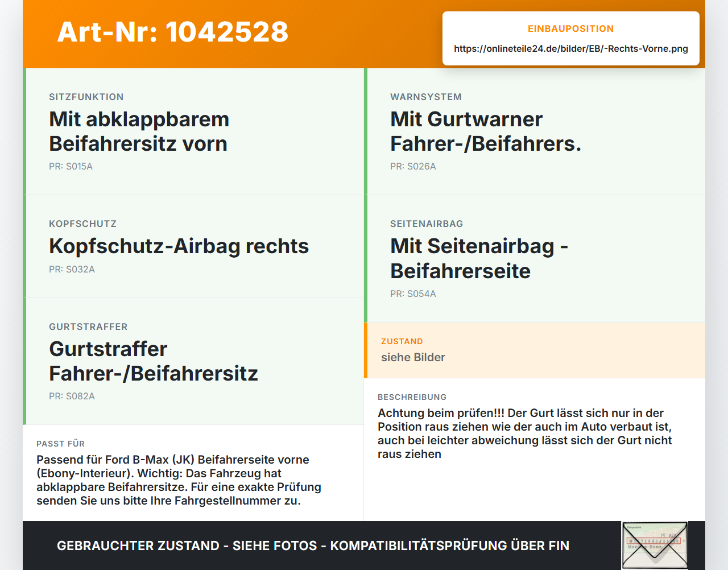Click the Achtung beim prüfen description text
This screenshot has height=570, width=728.
coord(525,433)
